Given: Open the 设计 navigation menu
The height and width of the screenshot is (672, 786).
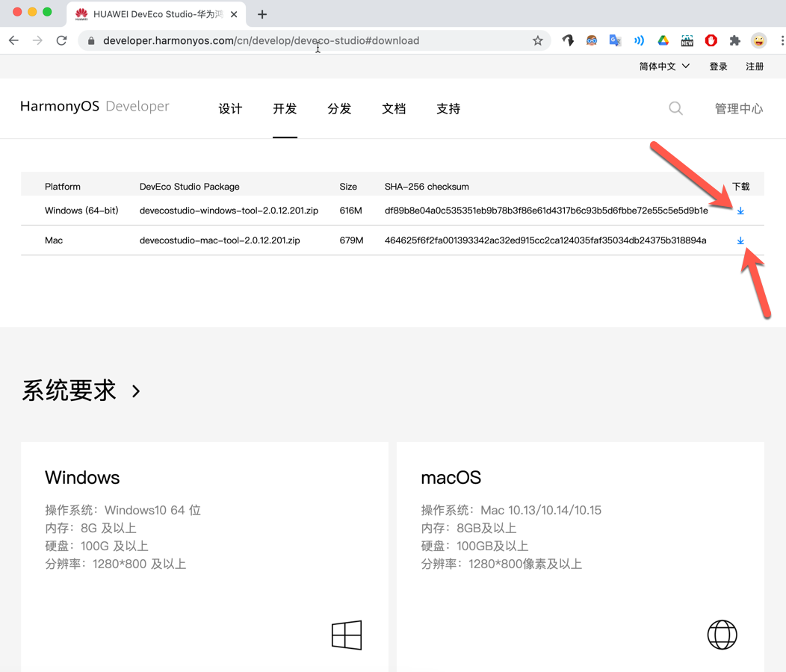Looking at the screenshot, I should [230, 109].
